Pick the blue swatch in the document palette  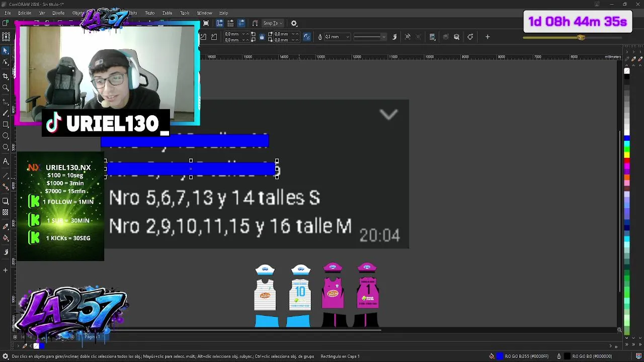(x=42, y=345)
